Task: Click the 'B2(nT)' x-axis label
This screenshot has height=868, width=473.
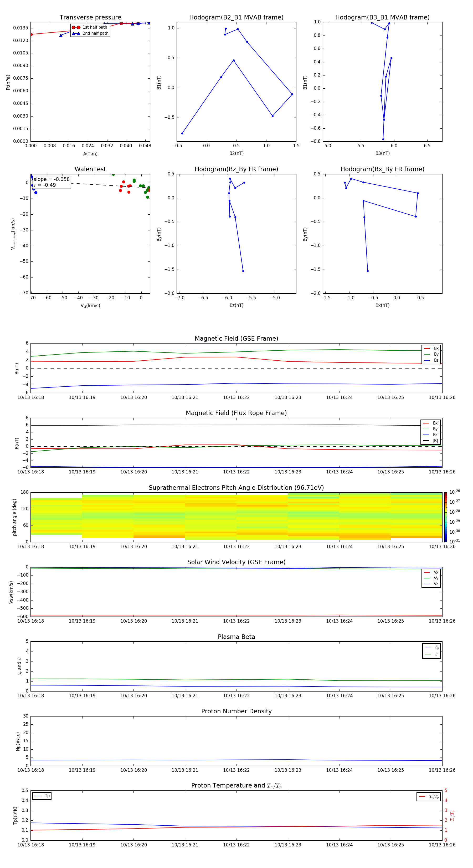Action: pyautogui.click(x=236, y=153)
